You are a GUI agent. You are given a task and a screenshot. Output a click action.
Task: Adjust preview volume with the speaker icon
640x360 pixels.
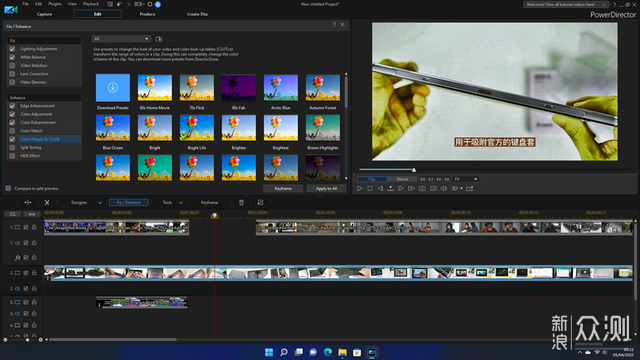444,189
